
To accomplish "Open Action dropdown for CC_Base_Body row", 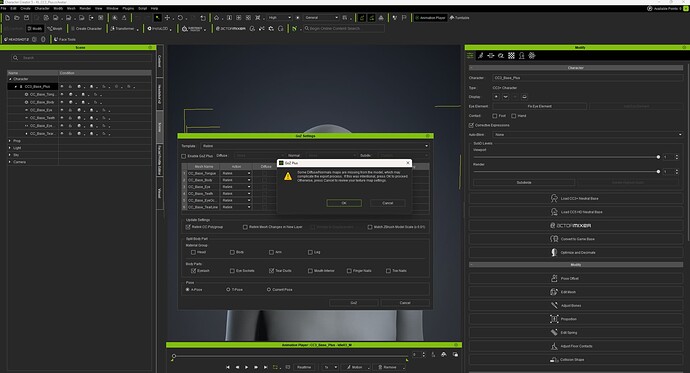I will pyautogui.click(x=236, y=180).
